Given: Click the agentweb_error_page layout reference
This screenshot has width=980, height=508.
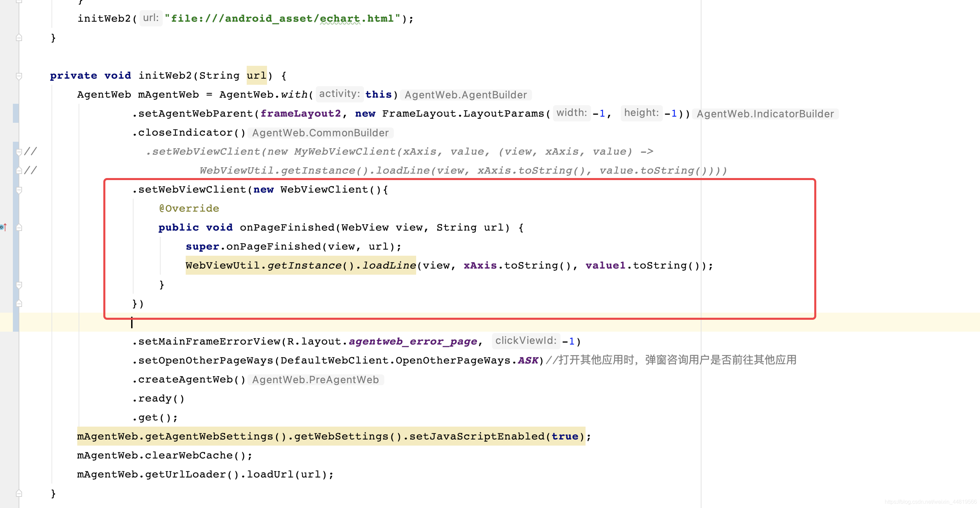Looking at the screenshot, I should (x=413, y=341).
